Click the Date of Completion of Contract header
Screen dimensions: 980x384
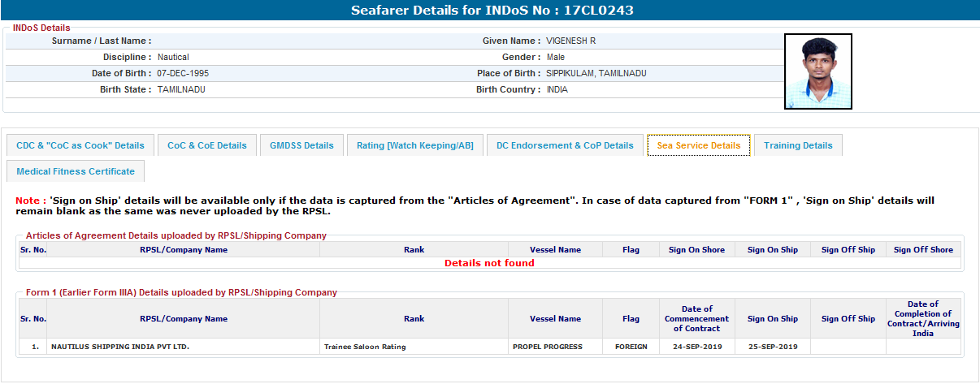(922, 318)
